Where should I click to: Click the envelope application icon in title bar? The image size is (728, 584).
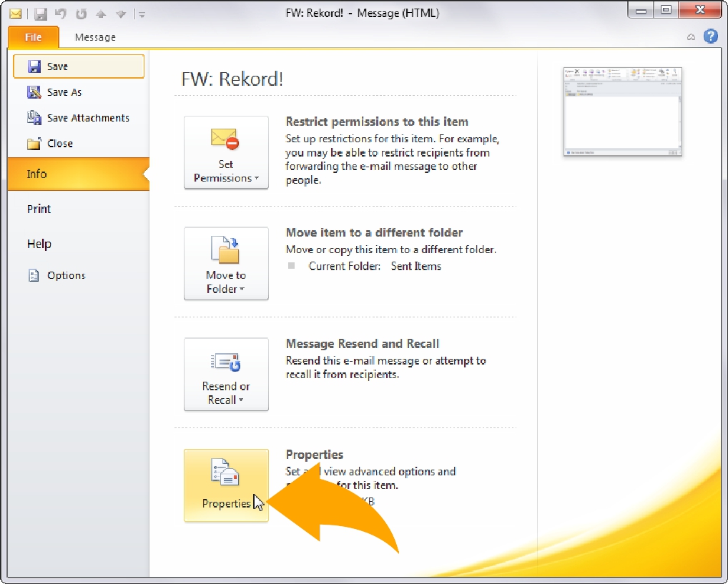pyautogui.click(x=15, y=14)
